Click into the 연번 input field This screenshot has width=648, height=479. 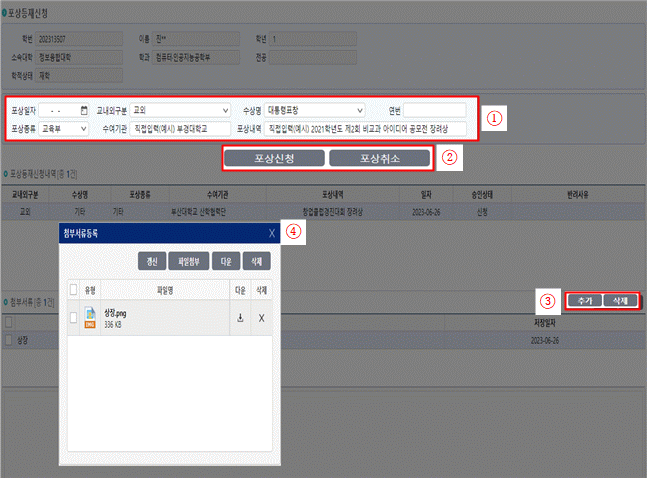click(x=435, y=110)
